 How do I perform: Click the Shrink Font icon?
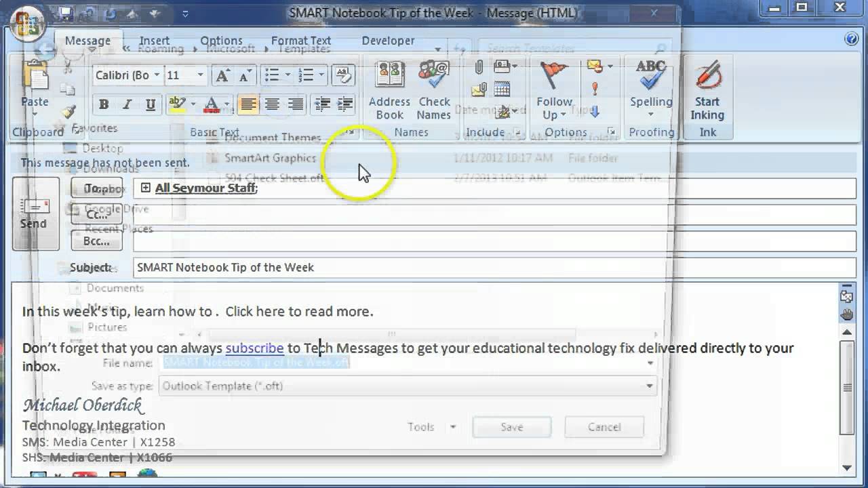pos(244,75)
